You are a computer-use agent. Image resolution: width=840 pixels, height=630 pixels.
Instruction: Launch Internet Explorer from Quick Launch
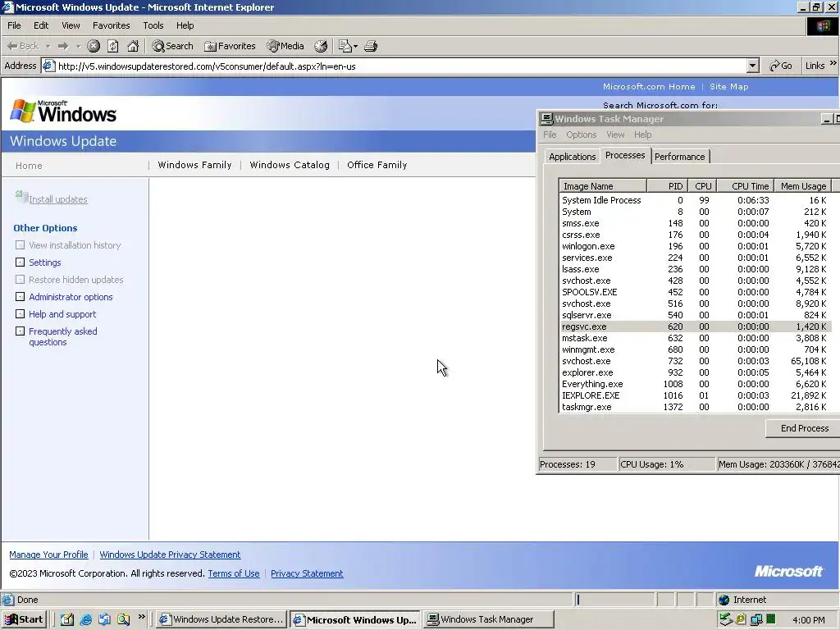85,619
